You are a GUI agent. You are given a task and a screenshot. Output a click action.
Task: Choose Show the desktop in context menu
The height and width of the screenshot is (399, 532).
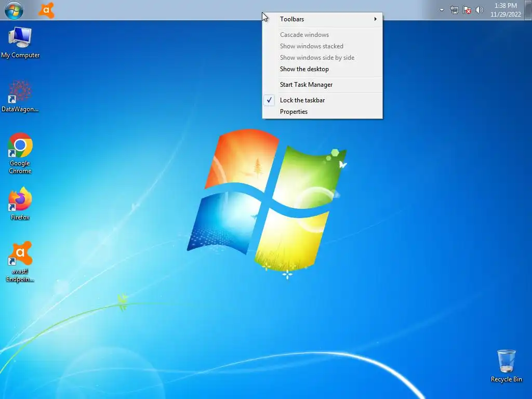323,69
